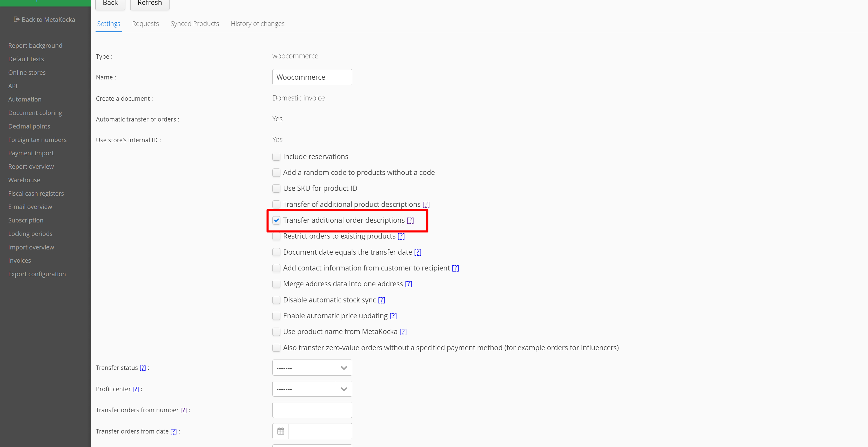Click help icon beside Disable automatic stock sync
This screenshot has width=868, height=447.
(381, 300)
